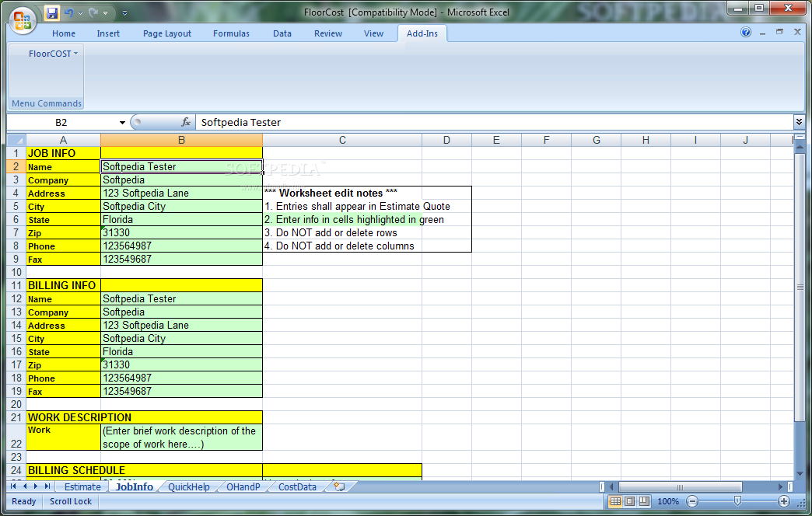Select the JOB INFO heading cell
Image resolution: width=812 pixels, height=516 pixels.
(63, 154)
